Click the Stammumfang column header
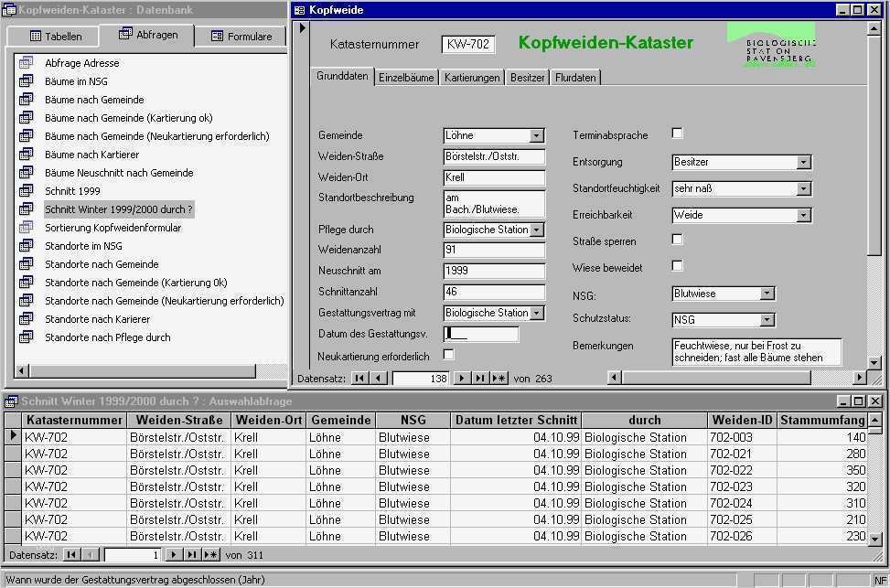This screenshot has height=588, width=890. (822, 421)
